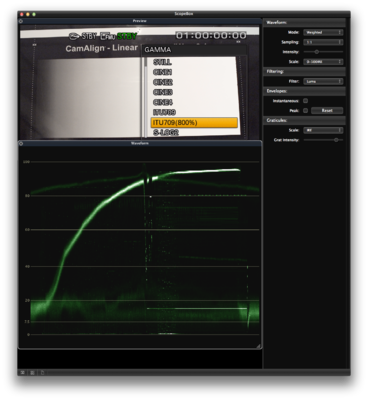Open the Waveform Scale dropdown
This screenshot has height=400, width=368.
tap(323, 62)
